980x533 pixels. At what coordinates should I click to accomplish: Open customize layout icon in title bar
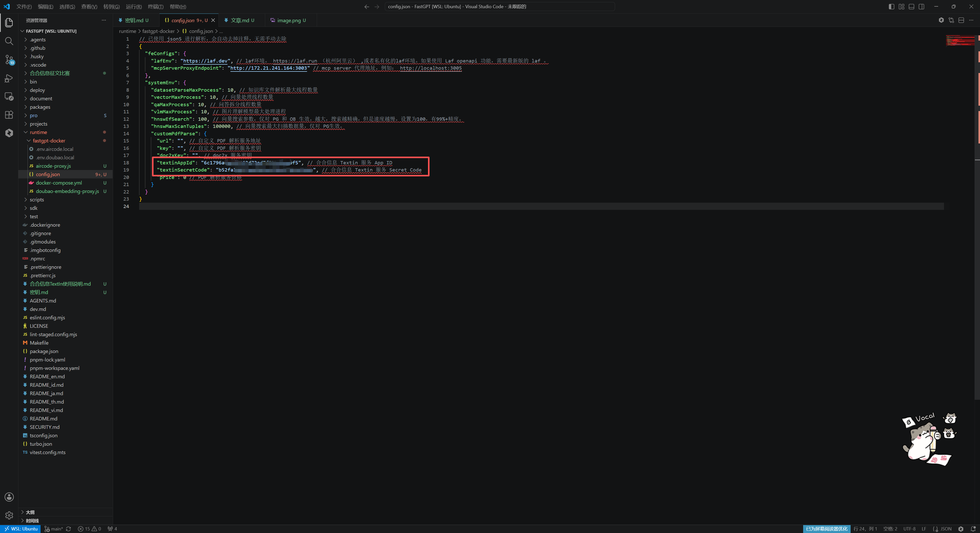tap(902, 6)
